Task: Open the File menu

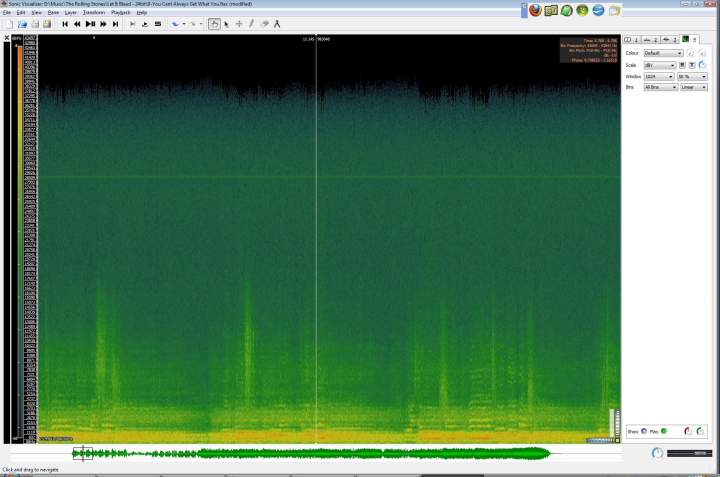Action: (x=6, y=12)
